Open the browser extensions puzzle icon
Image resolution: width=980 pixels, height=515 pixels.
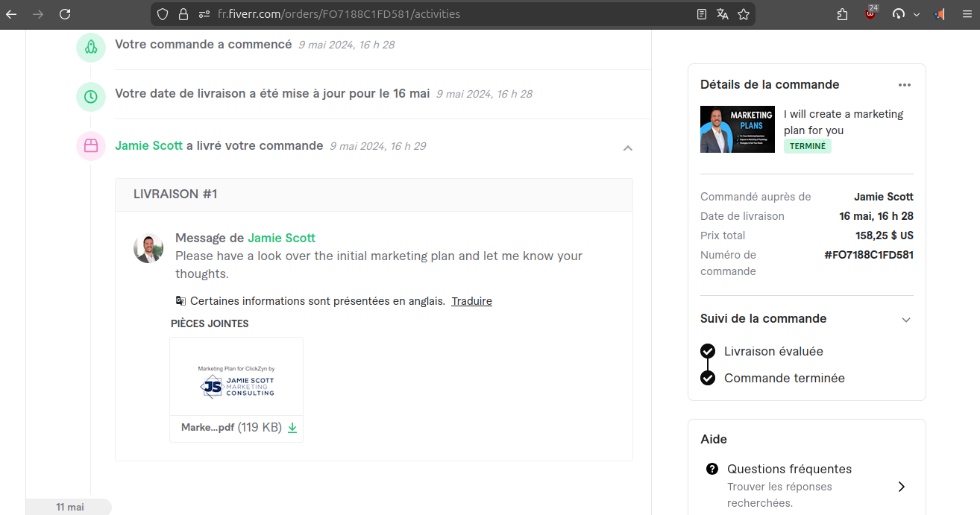click(842, 14)
